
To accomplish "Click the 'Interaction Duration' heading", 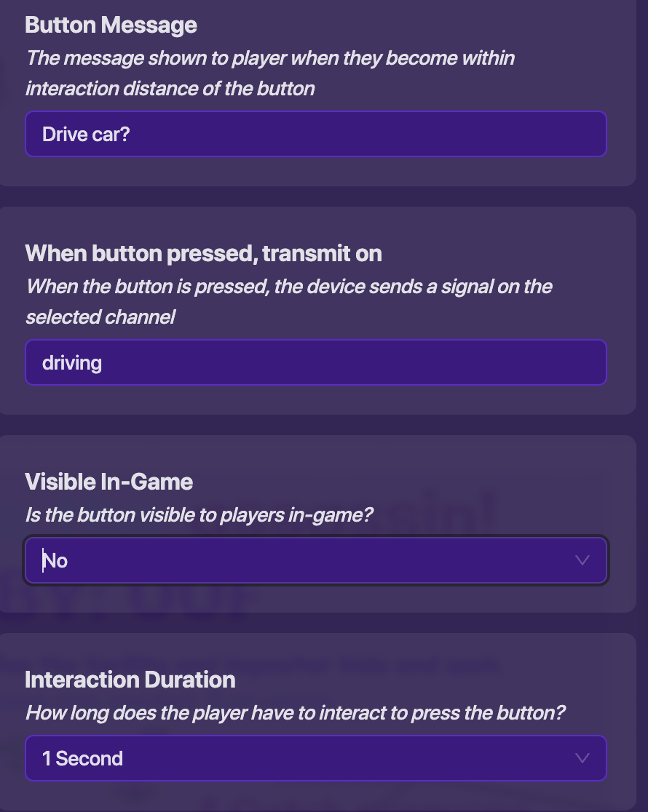I will [130, 680].
